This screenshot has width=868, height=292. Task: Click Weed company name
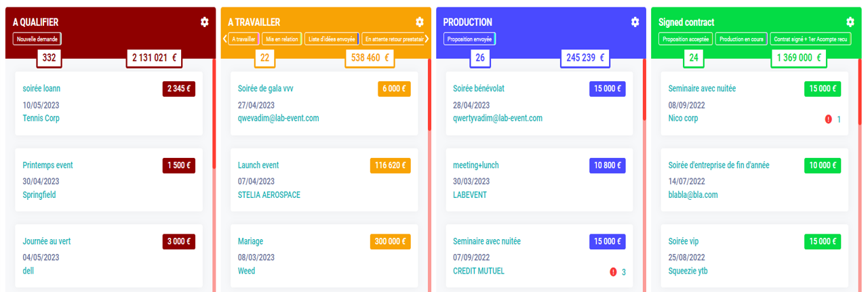point(247,270)
